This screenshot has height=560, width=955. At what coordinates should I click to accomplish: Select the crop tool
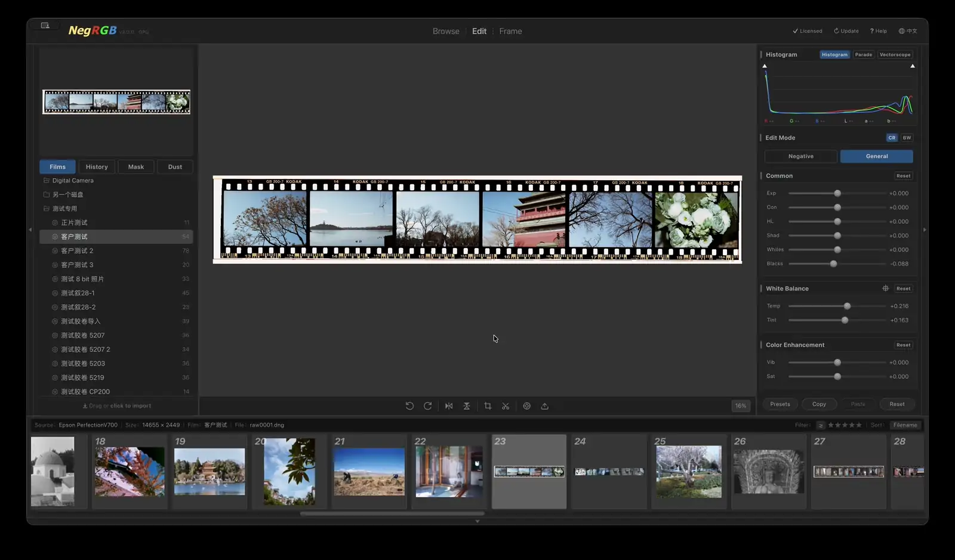[x=488, y=406]
